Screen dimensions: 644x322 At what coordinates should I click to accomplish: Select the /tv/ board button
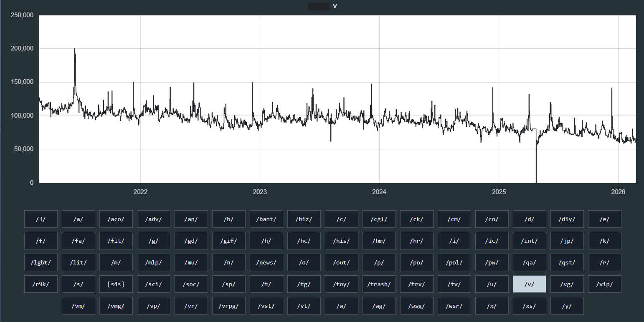pos(454,284)
